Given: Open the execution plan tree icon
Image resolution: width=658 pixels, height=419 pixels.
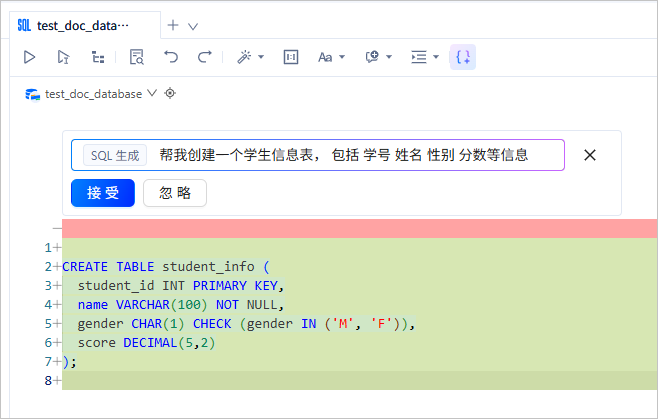Looking at the screenshot, I should 98,57.
